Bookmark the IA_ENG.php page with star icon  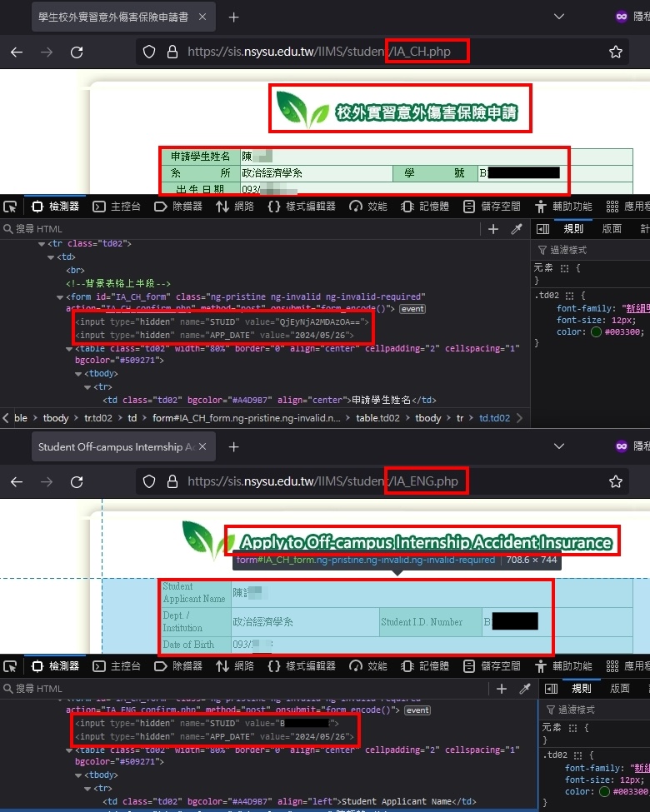point(615,481)
